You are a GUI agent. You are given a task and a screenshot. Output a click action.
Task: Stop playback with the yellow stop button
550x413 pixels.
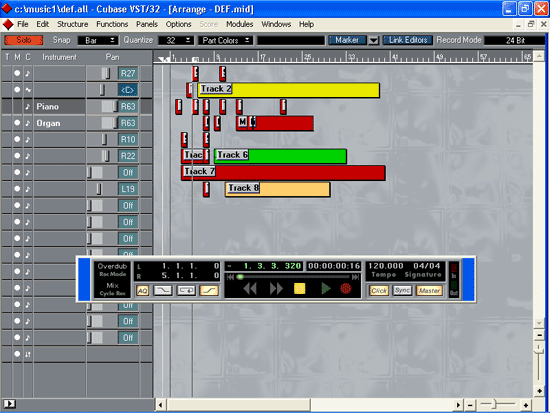[x=299, y=289]
